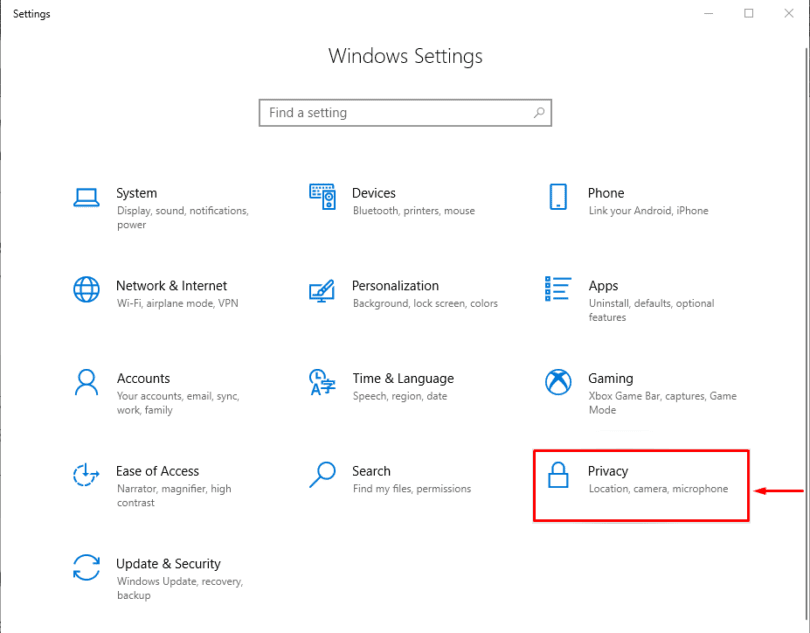810x633 pixels.
Task: Click the "System" label
Action: tap(136, 193)
